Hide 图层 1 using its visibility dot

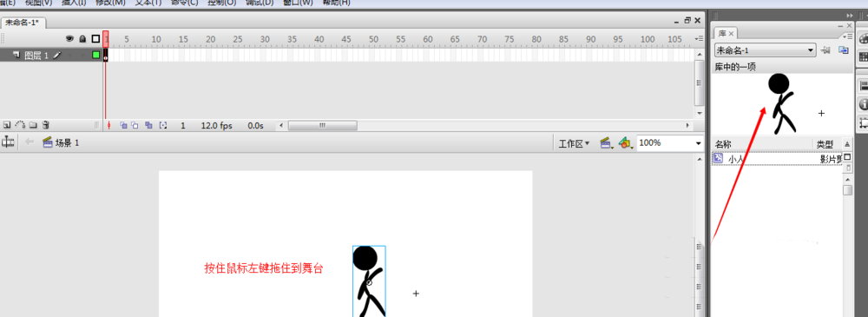[x=69, y=55]
